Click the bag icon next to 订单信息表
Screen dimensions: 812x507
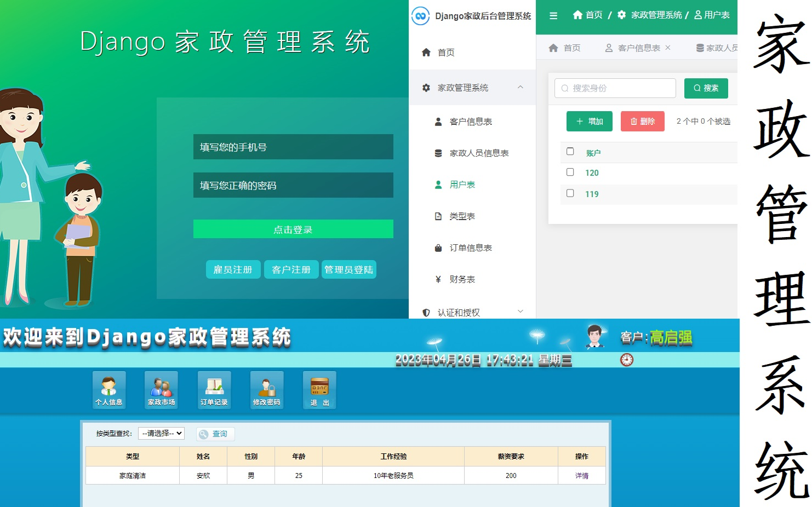(438, 248)
